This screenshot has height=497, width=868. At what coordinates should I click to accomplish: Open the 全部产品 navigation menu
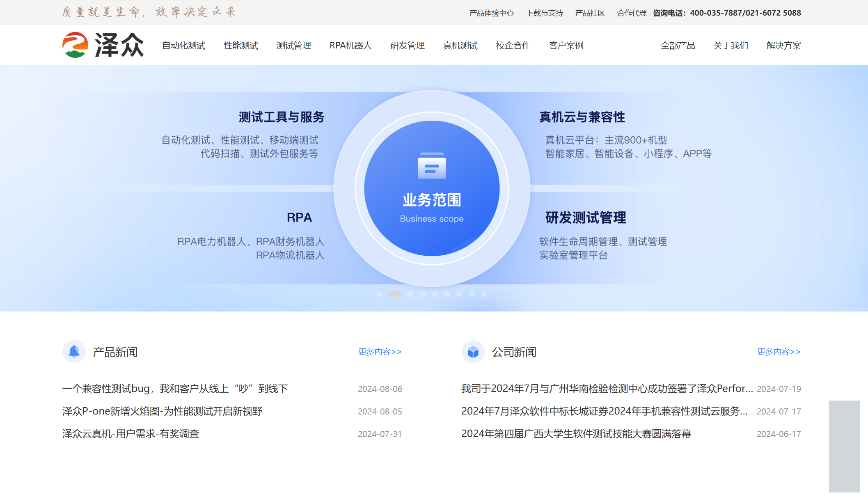coord(678,46)
